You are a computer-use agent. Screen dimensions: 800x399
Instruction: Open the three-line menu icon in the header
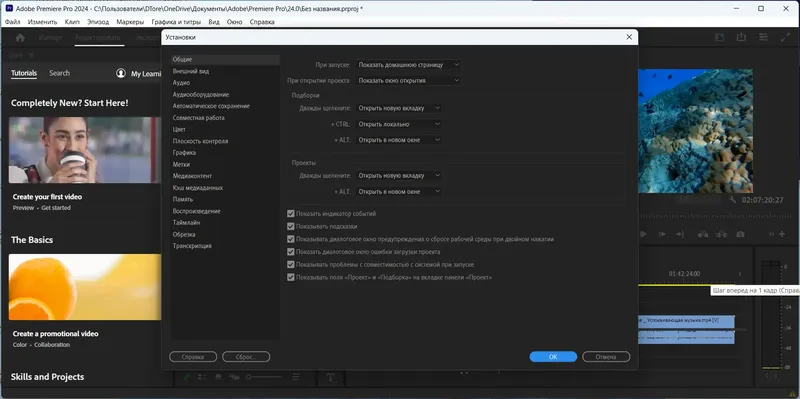(x=763, y=37)
